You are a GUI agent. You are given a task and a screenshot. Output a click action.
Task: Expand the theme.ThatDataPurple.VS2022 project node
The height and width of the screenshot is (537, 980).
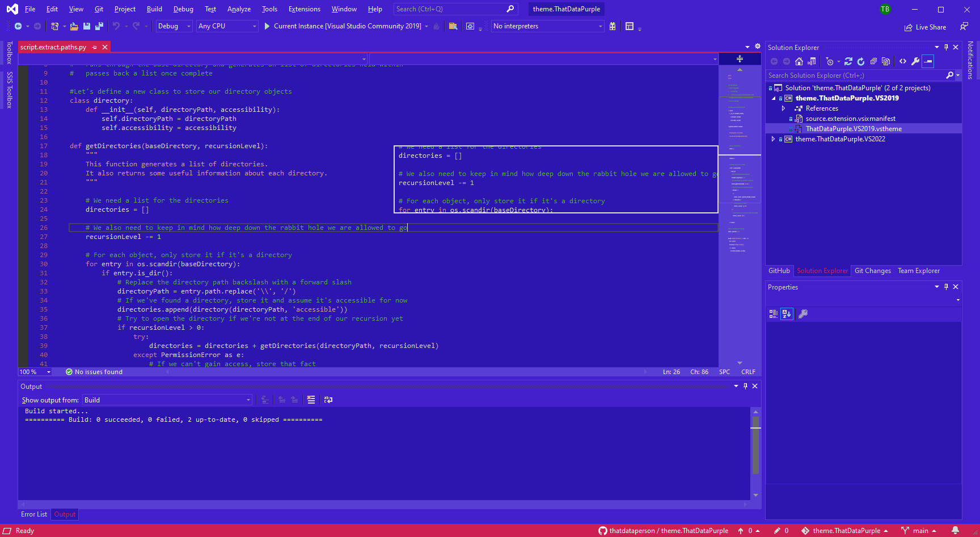point(774,139)
